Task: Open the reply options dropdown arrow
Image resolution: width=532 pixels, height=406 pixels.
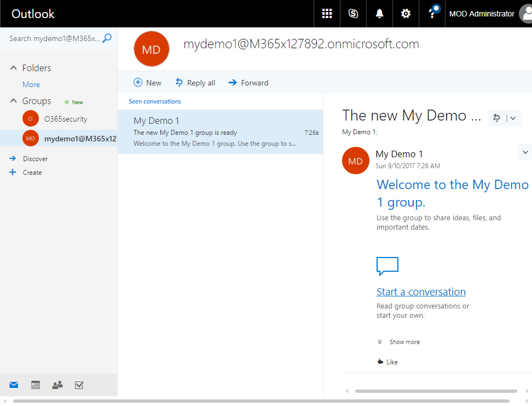Action: pos(513,118)
